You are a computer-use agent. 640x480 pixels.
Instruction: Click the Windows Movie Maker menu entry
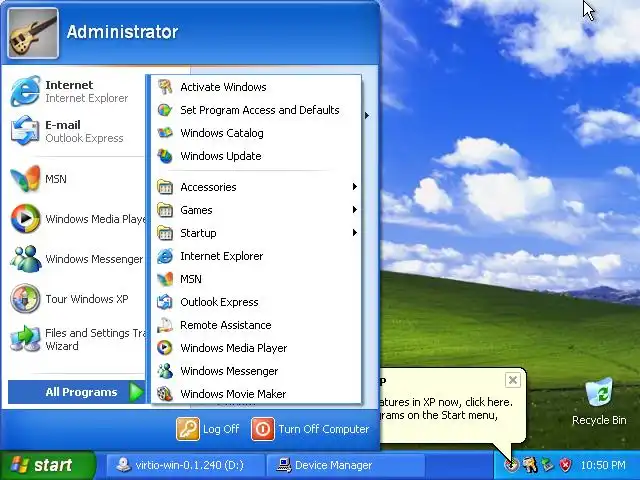point(256,394)
